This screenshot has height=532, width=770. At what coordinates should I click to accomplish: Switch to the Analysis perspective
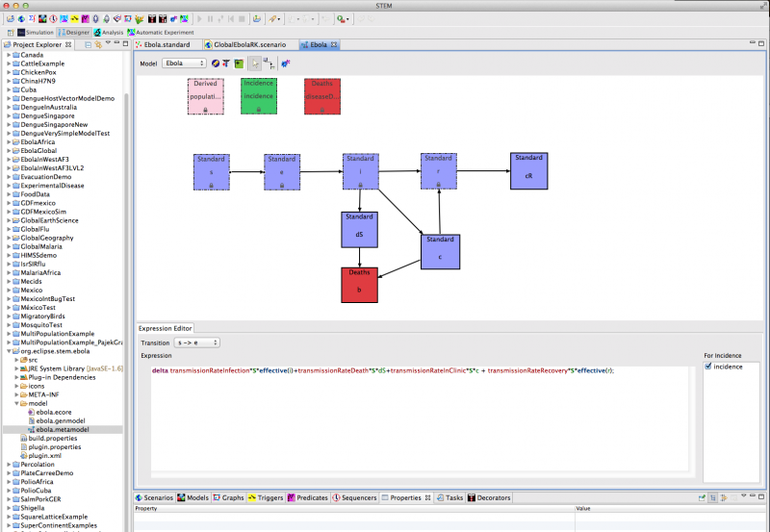click(x=109, y=33)
